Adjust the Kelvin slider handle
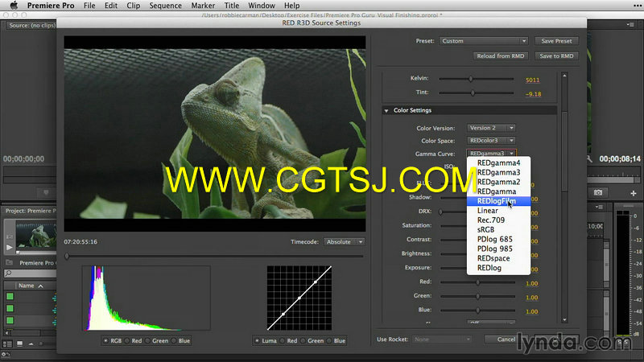The image size is (644, 362). (471, 78)
